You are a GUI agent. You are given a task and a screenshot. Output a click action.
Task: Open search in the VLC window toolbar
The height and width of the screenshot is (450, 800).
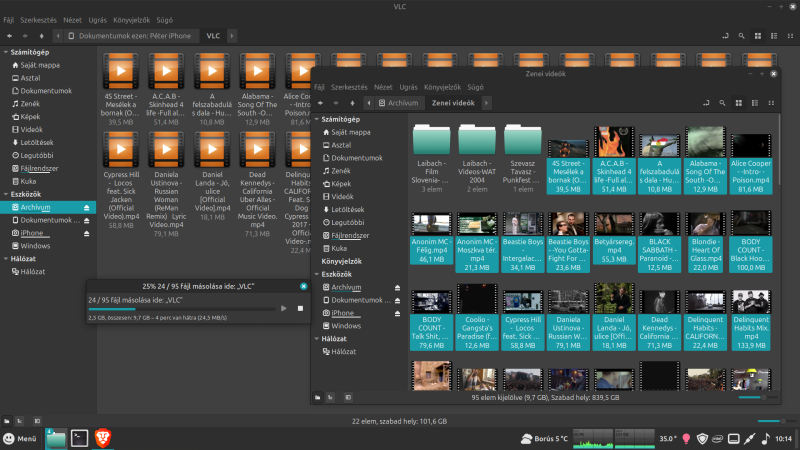[x=741, y=36]
